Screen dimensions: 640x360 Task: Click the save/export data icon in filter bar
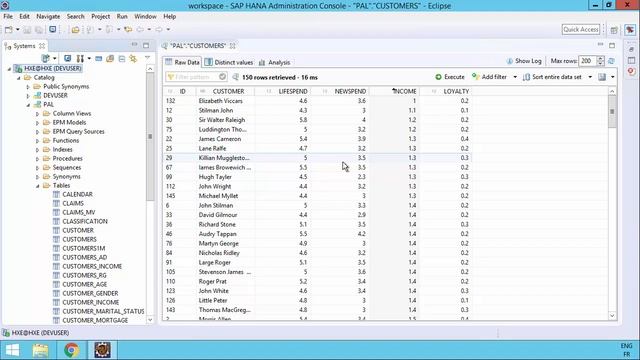point(602,77)
